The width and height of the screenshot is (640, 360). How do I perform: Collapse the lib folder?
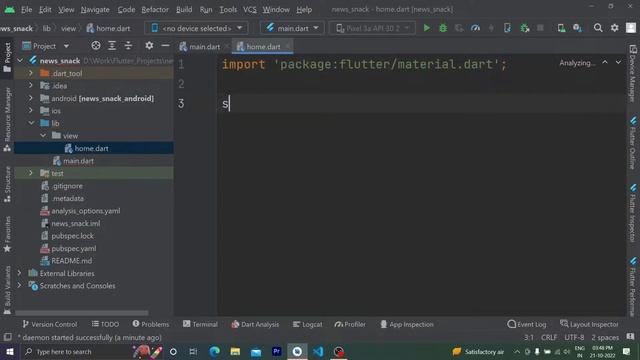click(31, 123)
